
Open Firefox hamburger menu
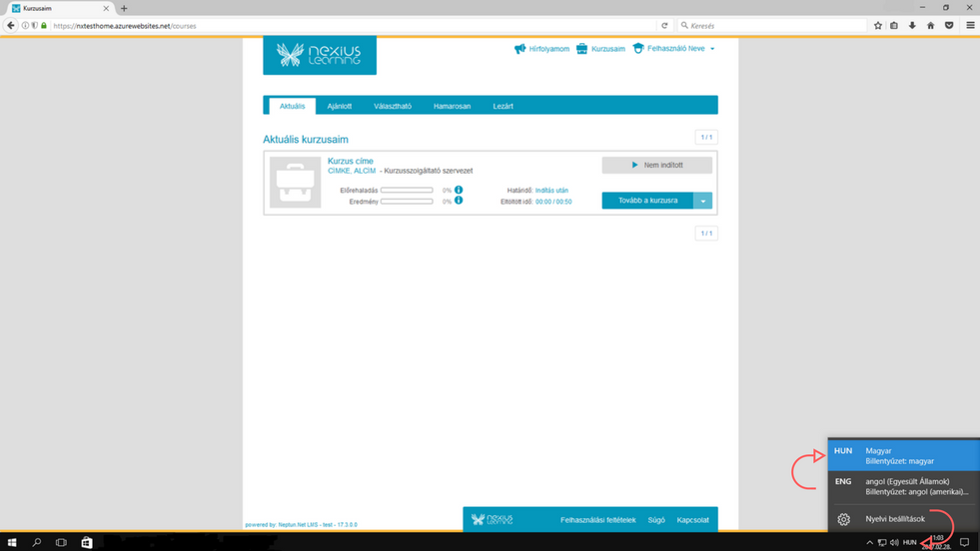pos(970,26)
